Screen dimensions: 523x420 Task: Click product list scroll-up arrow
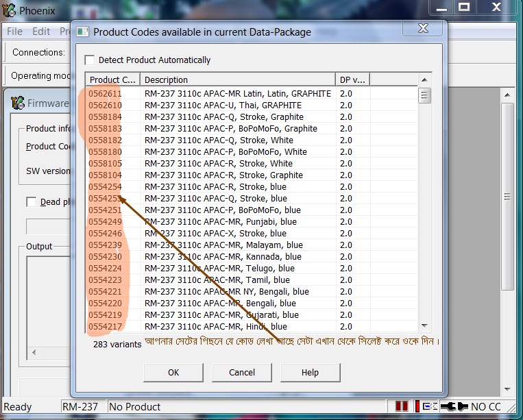[x=424, y=80]
